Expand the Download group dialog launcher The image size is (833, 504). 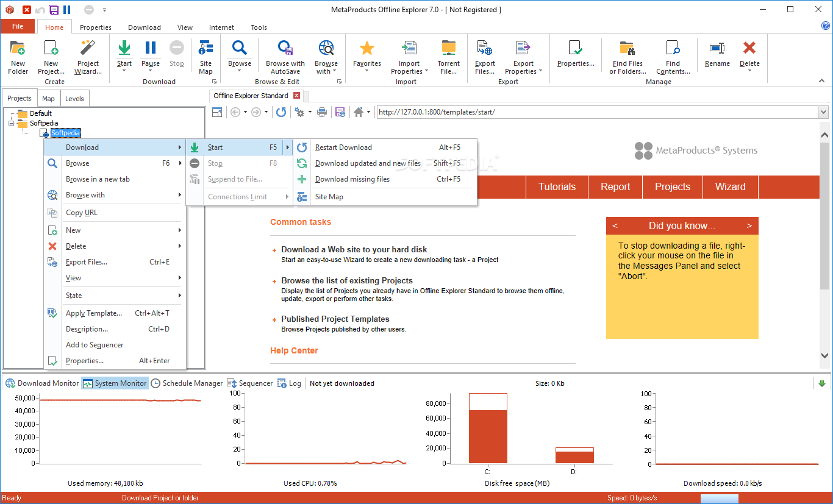tap(214, 82)
